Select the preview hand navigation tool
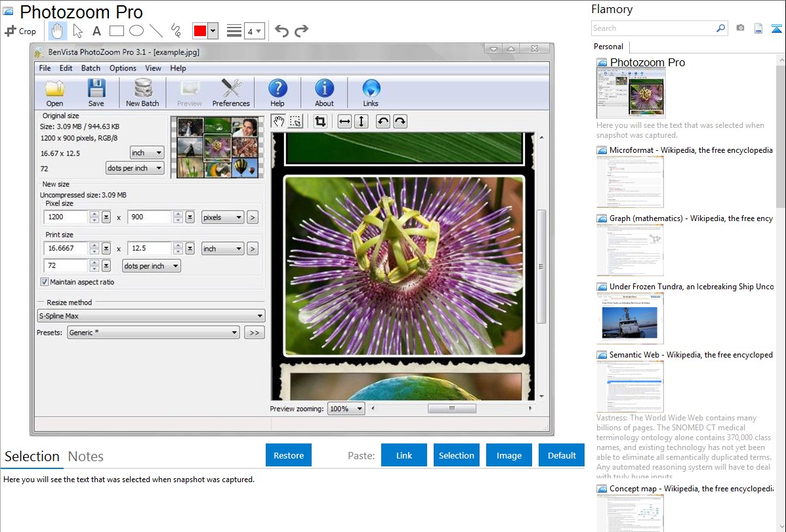 click(x=279, y=121)
